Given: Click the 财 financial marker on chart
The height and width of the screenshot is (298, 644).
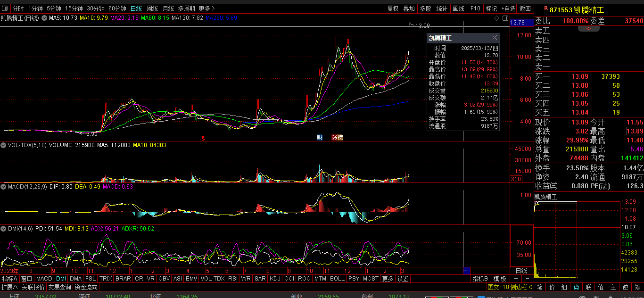Looking at the screenshot, I should [x=320, y=138].
